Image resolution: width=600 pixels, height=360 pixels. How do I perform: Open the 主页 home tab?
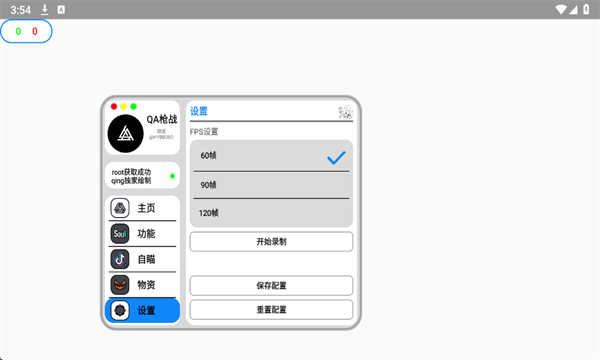point(142,208)
